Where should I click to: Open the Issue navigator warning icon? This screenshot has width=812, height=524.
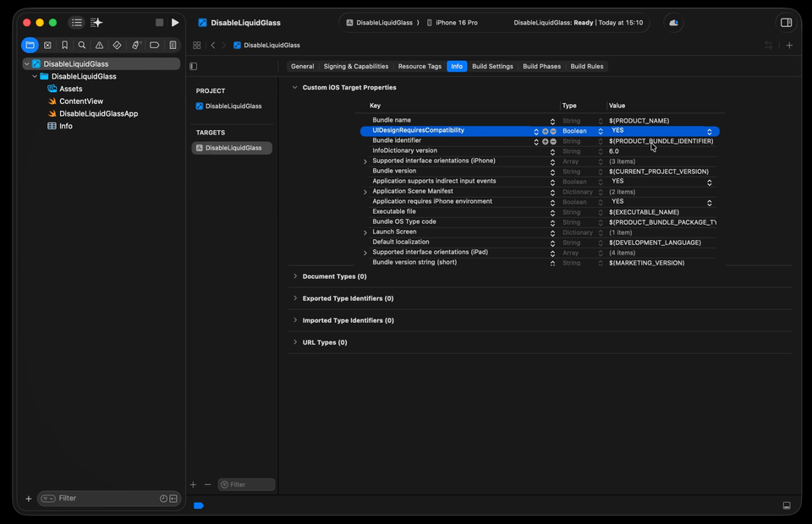pyautogui.click(x=100, y=45)
